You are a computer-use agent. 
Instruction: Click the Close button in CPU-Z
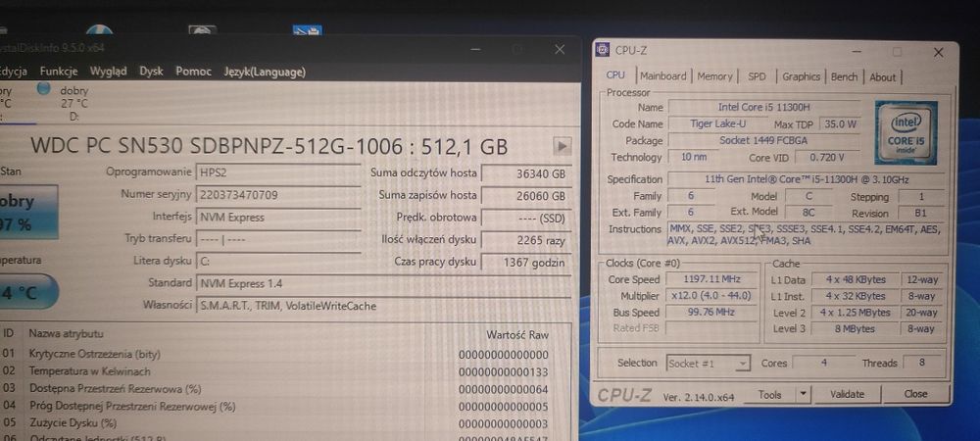(x=915, y=394)
